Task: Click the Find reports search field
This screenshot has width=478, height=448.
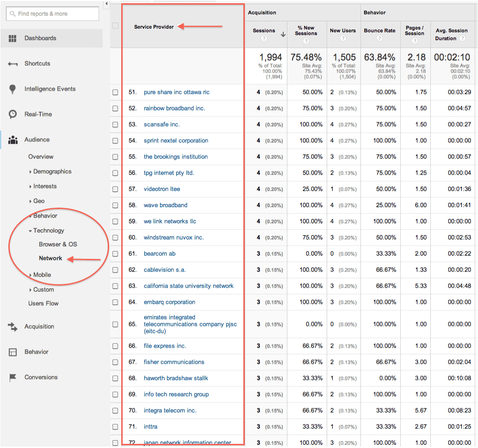Action: [52, 14]
